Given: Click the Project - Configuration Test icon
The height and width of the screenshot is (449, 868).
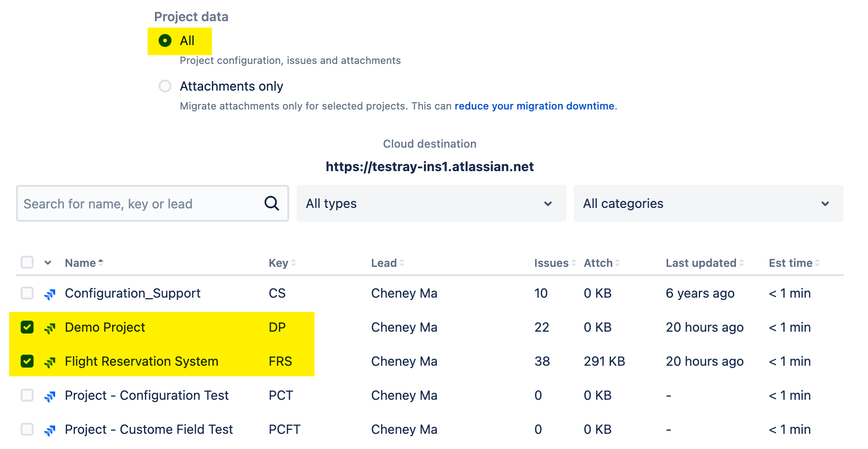Looking at the screenshot, I should [50, 396].
